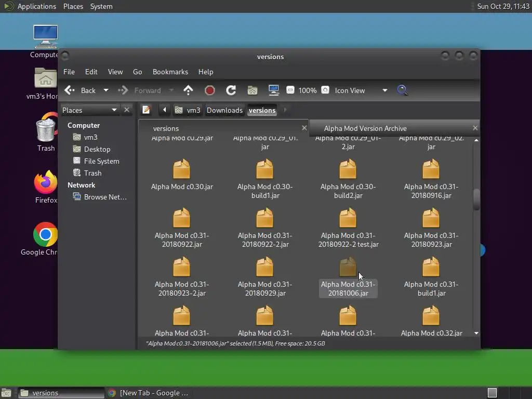The height and width of the screenshot is (399, 532).
Task: Zoom out using the minus icon
Action: pos(290,90)
